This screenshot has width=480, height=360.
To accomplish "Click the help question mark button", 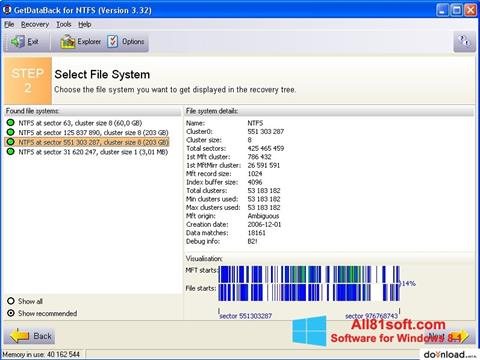I will point(464,42).
